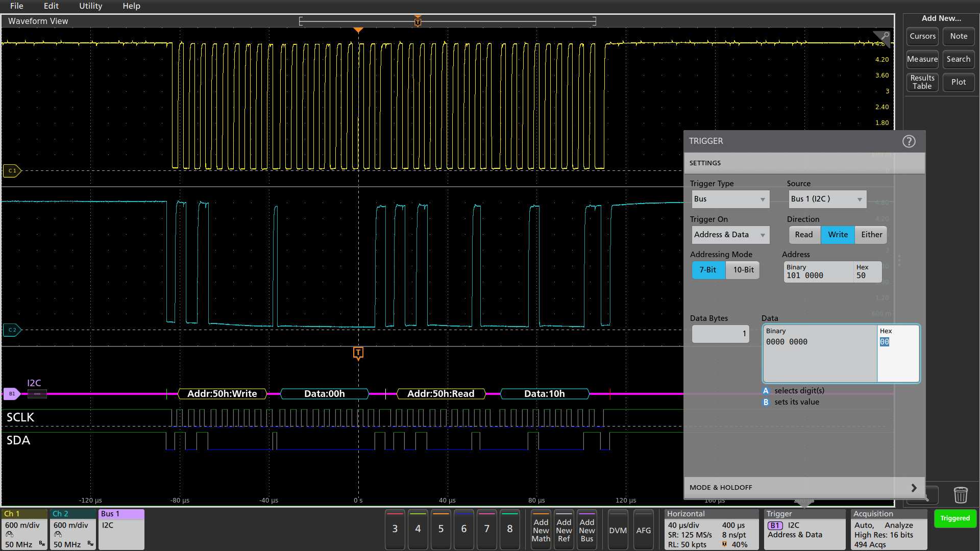980x551 pixels.
Task: Click the Results Table button
Action: [922, 82]
